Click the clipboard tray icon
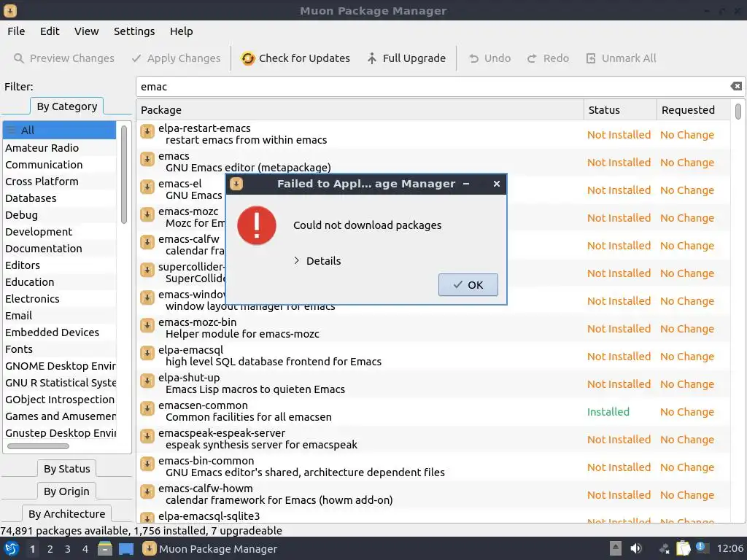The image size is (747, 560). (x=683, y=548)
